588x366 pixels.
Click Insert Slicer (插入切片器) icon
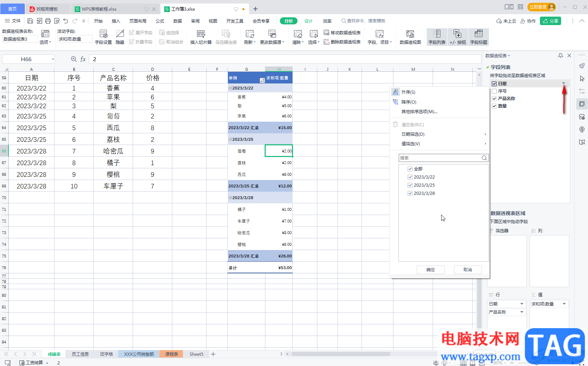[x=201, y=37]
